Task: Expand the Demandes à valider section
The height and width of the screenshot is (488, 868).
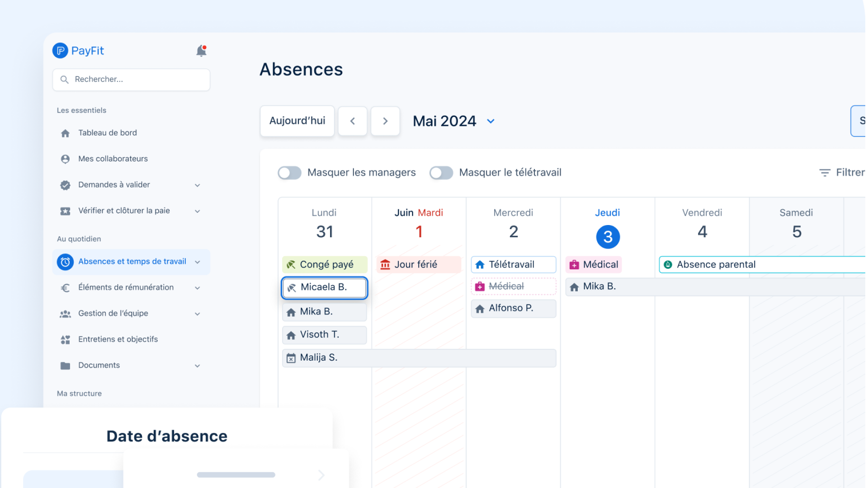Action: click(x=197, y=185)
